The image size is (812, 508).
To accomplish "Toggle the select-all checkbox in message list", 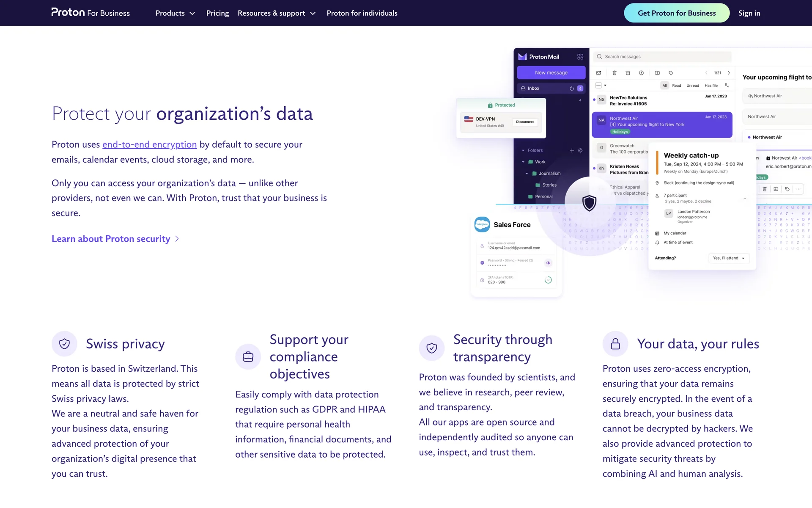I will [x=598, y=86].
